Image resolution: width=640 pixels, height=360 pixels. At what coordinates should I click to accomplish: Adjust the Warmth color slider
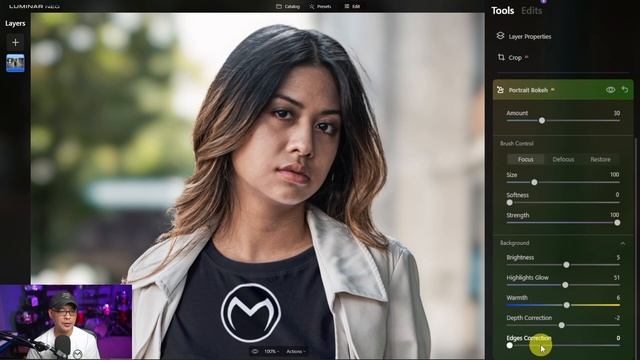pyautogui.click(x=567, y=305)
